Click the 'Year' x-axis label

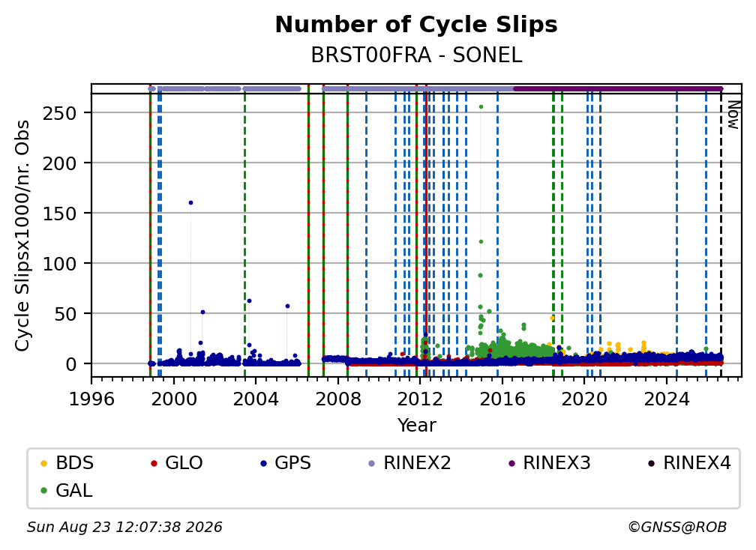[416, 426]
